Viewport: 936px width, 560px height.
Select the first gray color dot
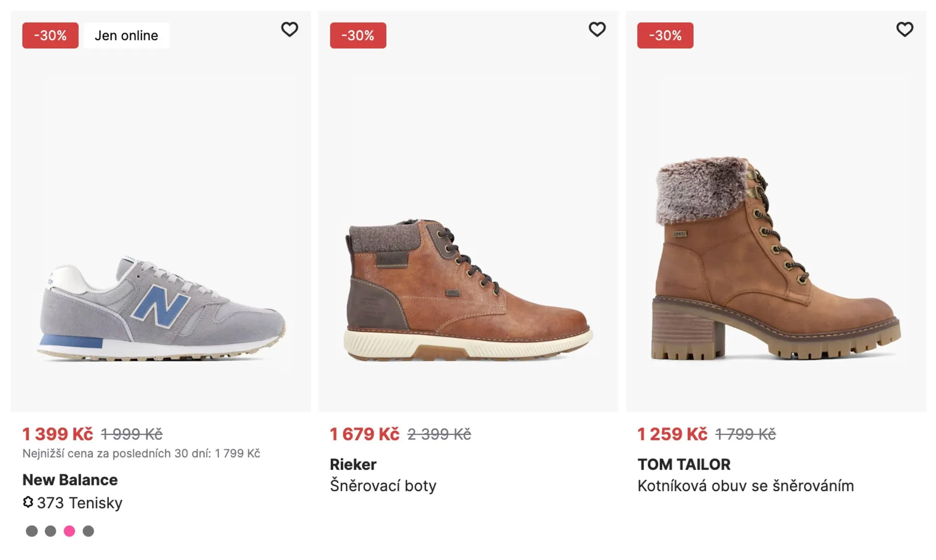click(32, 531)
